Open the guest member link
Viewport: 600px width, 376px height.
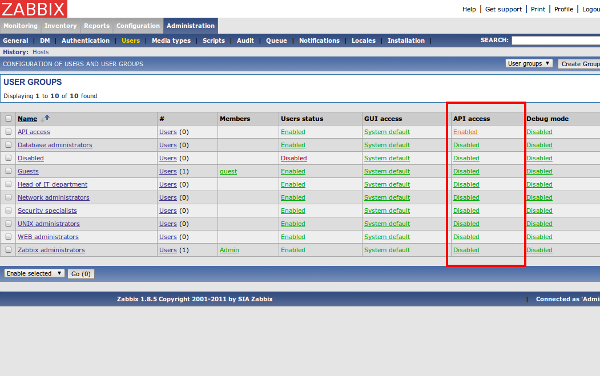pyautogui.click(x=228, y=171)
